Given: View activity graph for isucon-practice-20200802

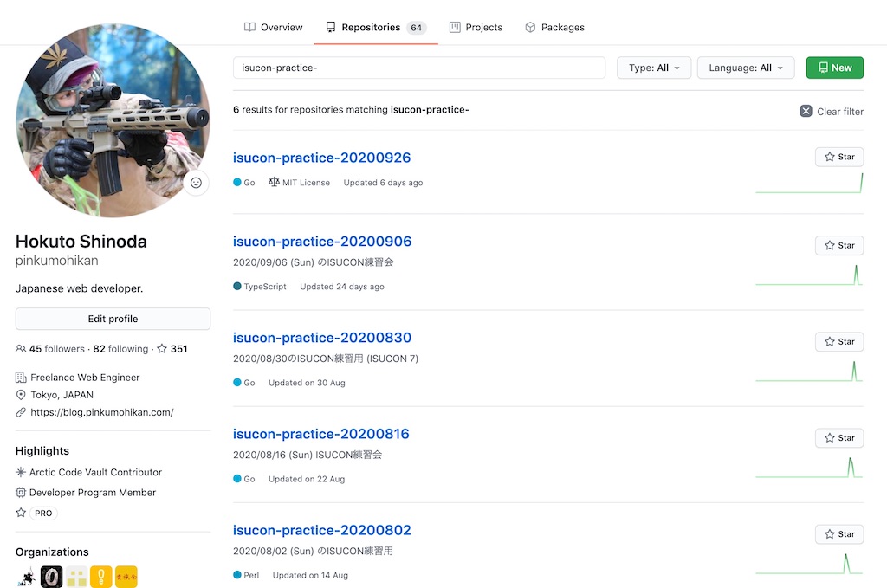Looking at the screenshot, I should tap(809, 564).
